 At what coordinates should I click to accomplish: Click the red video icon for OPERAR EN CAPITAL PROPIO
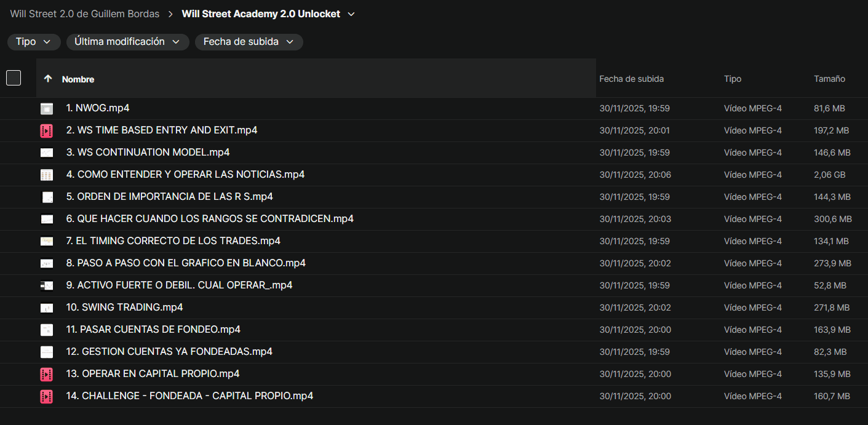point(47,375)
